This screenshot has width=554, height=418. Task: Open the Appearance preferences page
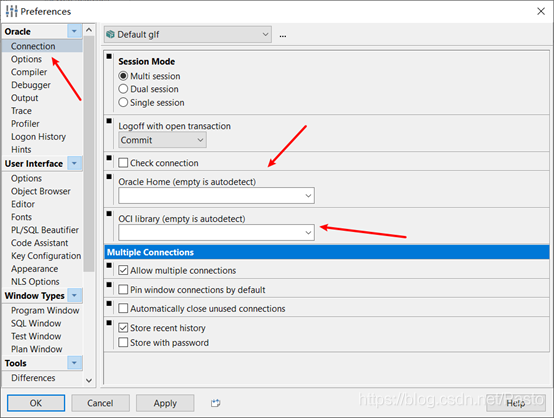[x=35, y=269]
